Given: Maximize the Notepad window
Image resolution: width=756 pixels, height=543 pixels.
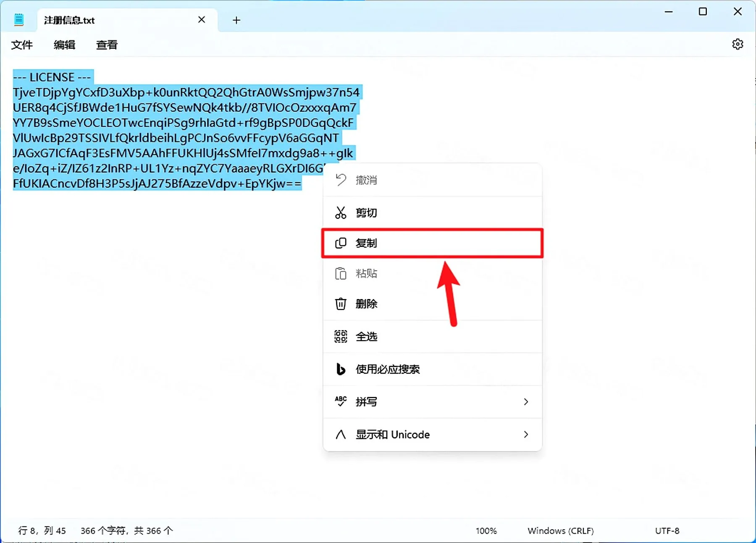Looking at the screenshot, I should coord(703,12).
